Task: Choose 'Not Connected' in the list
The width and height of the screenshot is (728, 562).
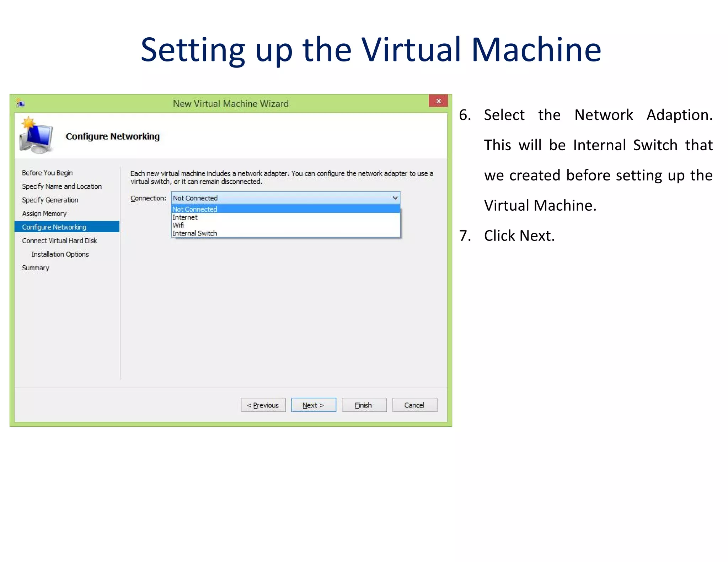Action: (285, 209)
